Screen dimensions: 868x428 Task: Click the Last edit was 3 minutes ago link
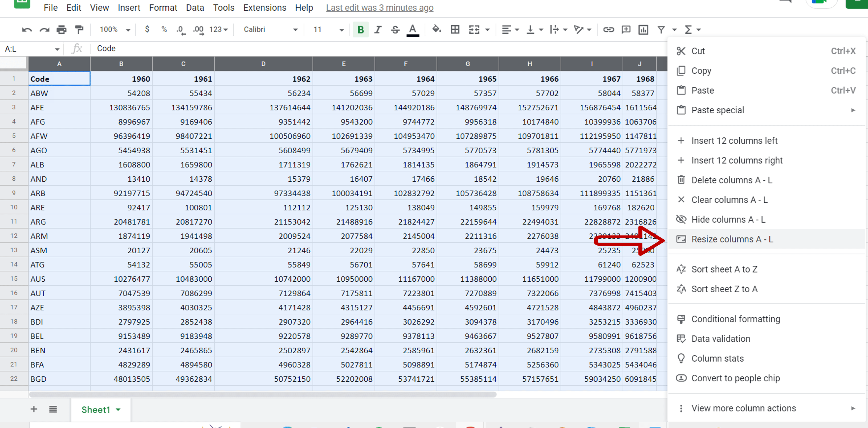point(380,7)
